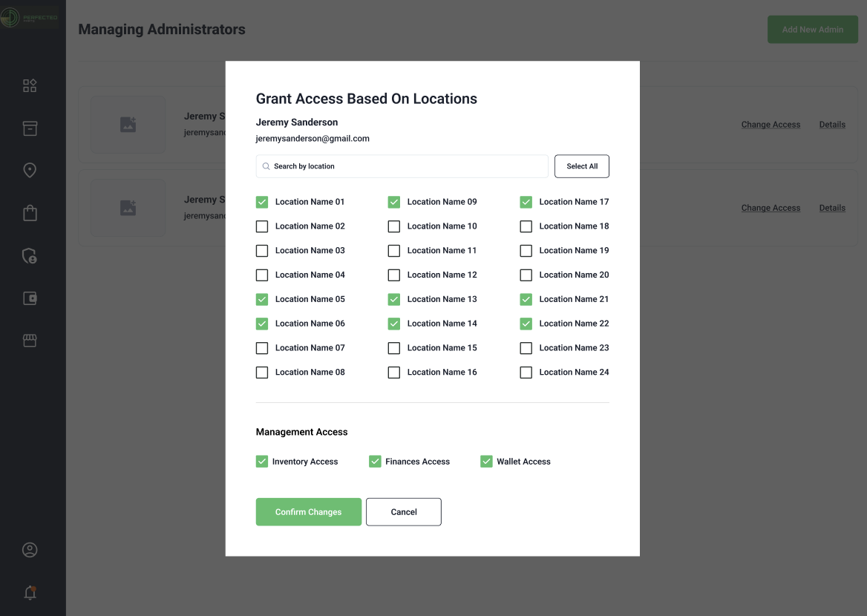Disable the Finances Access checkbox

(x=375, y=462)
